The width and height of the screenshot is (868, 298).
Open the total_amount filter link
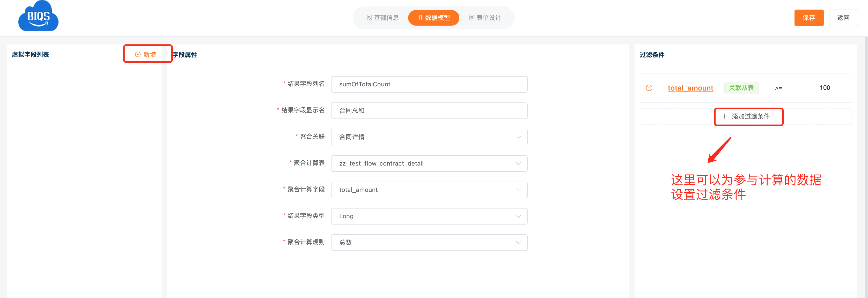[690, 88]
